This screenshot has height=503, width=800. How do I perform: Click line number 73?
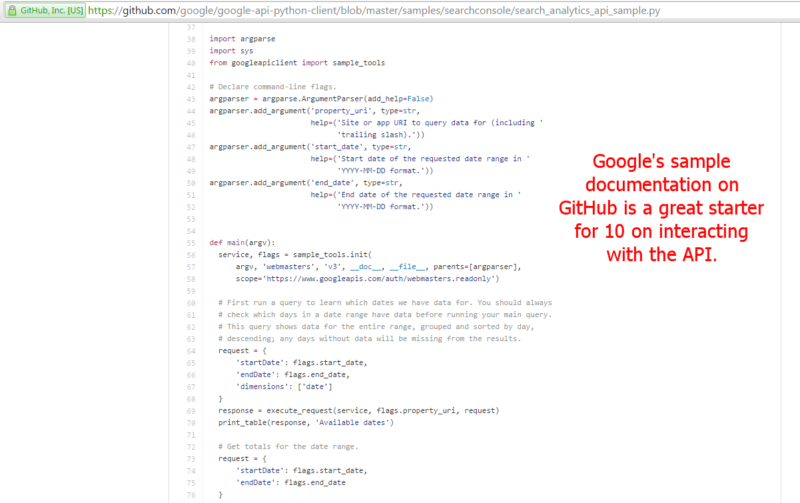[x=191, y=459]
